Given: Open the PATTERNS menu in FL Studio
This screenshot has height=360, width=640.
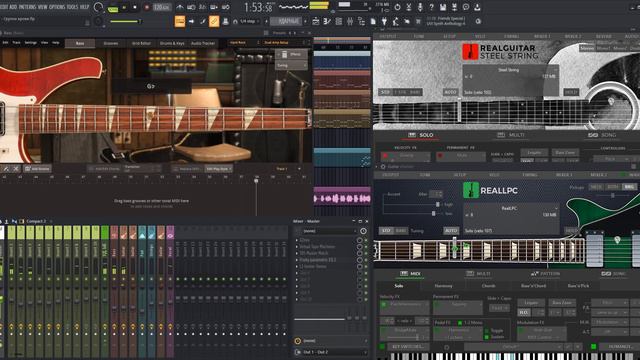Looking at the screenshot, I should tap(27, 7).
